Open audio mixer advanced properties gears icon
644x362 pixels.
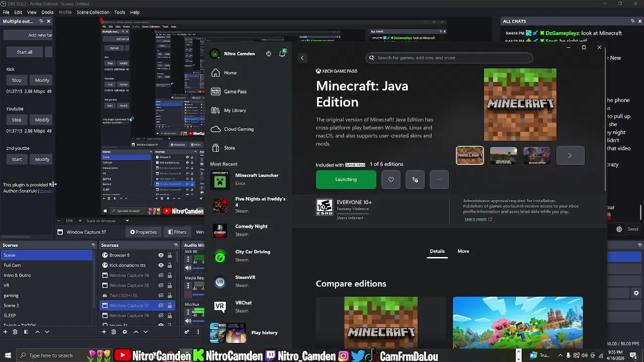tap(187, 332)
